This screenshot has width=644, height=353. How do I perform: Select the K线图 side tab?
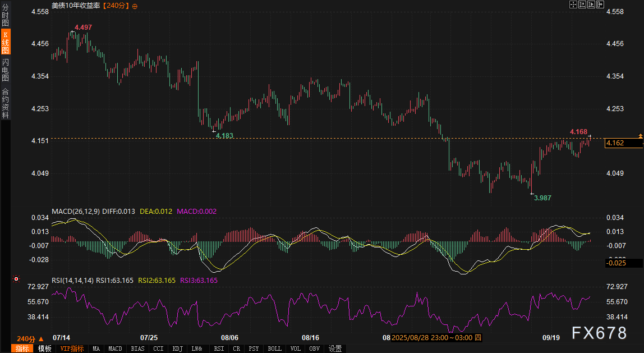tap(5, 43)
